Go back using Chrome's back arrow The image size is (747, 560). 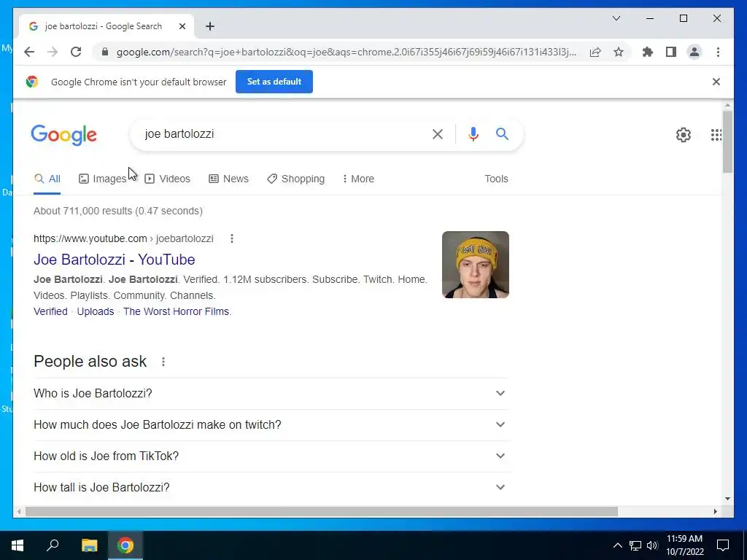(29, 52)
